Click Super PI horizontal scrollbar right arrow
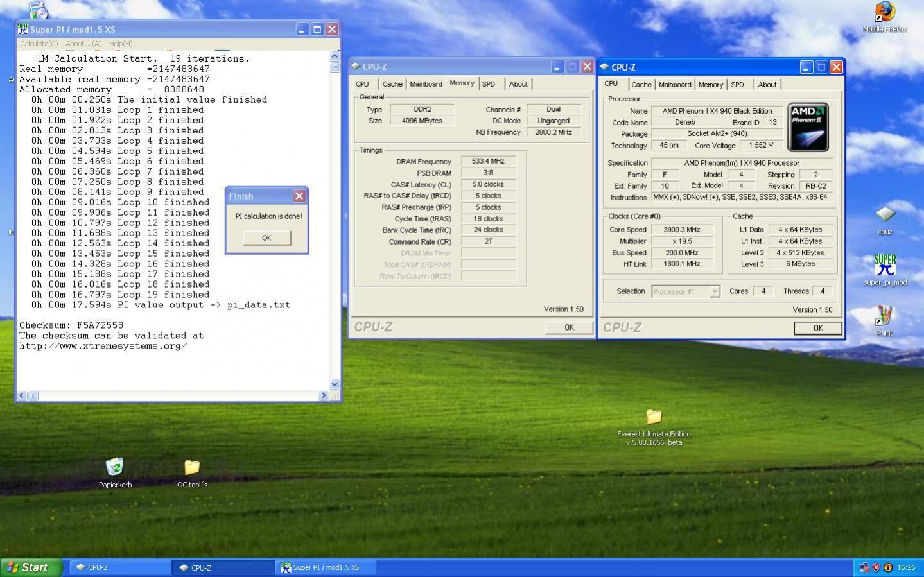This screenshot has width=924, height=577. [324, 395]
